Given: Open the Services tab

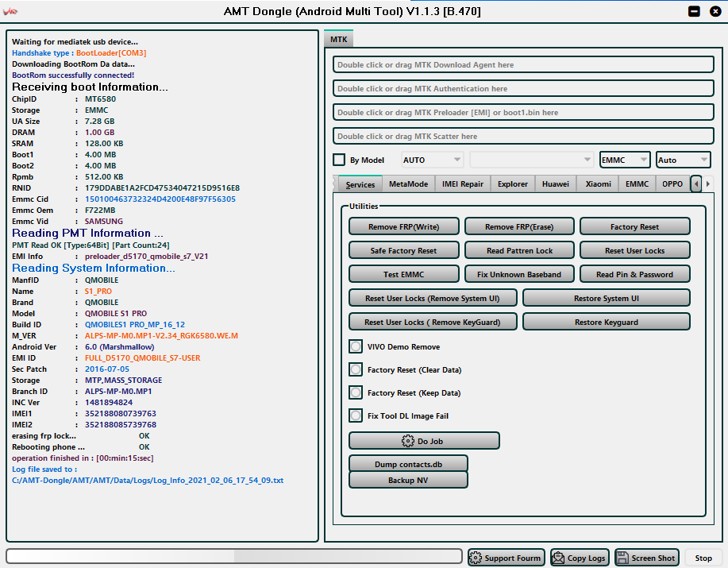Looking at the screenshot, I should pos(360,184).
